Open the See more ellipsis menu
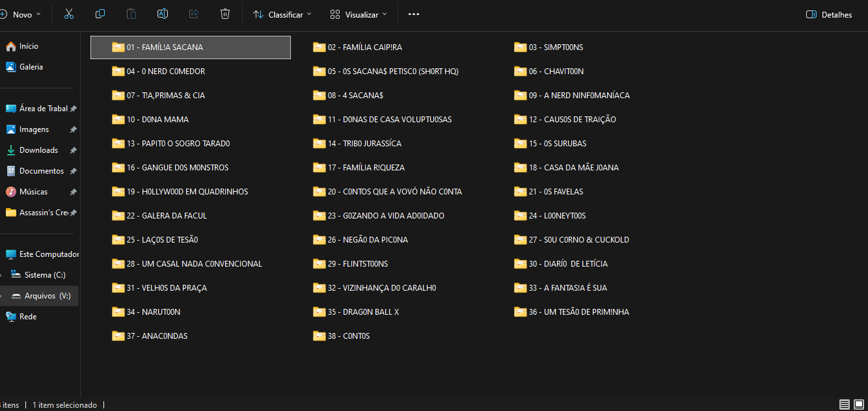868x411 pixels. (414, 14)
